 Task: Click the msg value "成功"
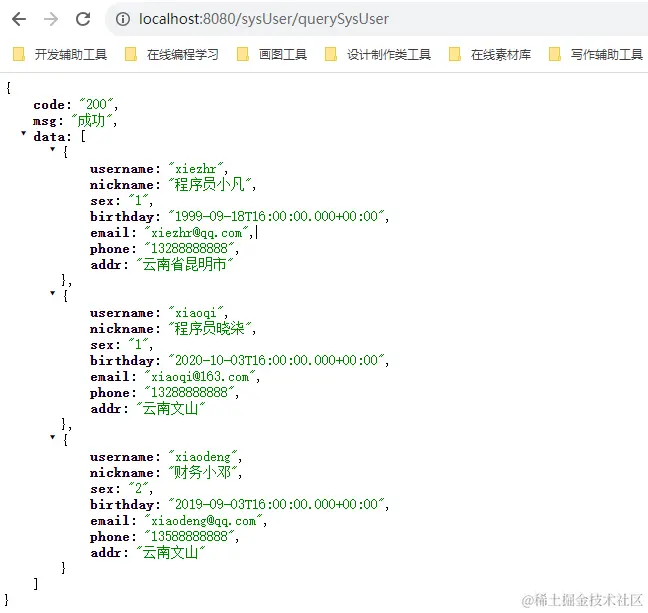point(92,120)
